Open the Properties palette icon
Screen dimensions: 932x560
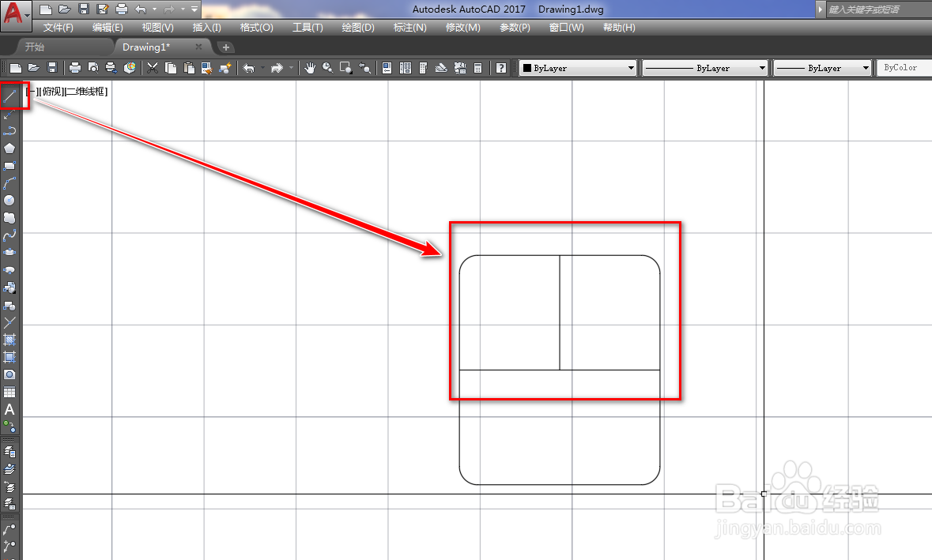pyautogui.click(x=387, y=68)
